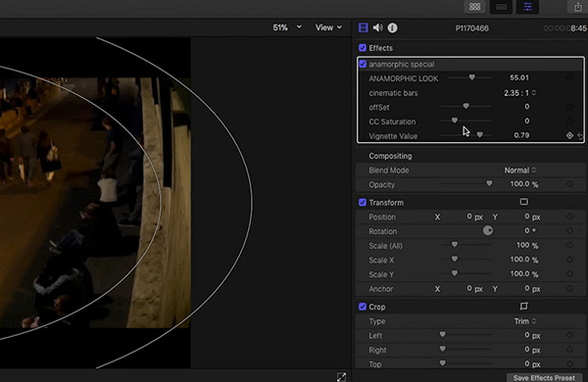Select the Scale X value 100.0 %
Screen dimensions: 588x382
[524, 260]
